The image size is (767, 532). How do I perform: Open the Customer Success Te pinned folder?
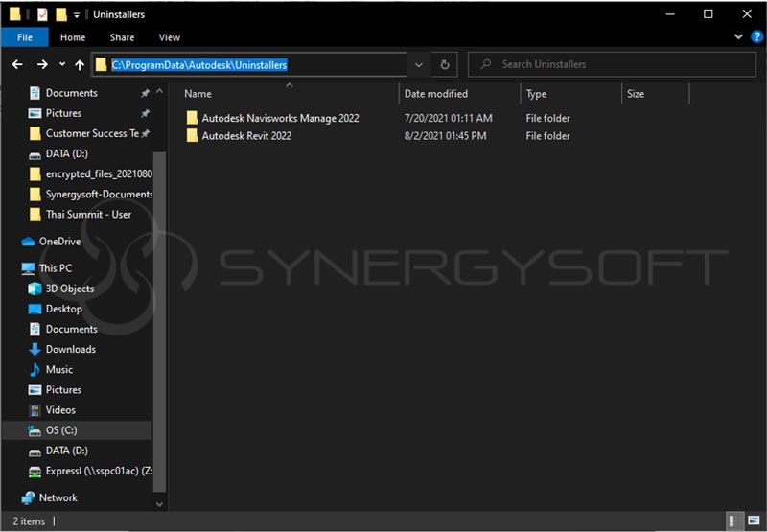click(92, 133)
